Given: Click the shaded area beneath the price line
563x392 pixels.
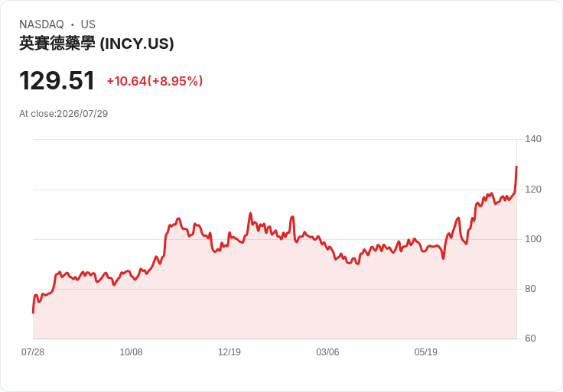Looking at the screenshot, I should tap(275, 298).
